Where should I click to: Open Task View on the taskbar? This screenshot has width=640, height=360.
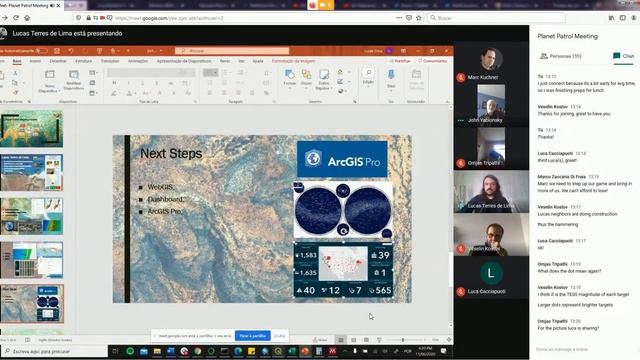click(115, 351)
